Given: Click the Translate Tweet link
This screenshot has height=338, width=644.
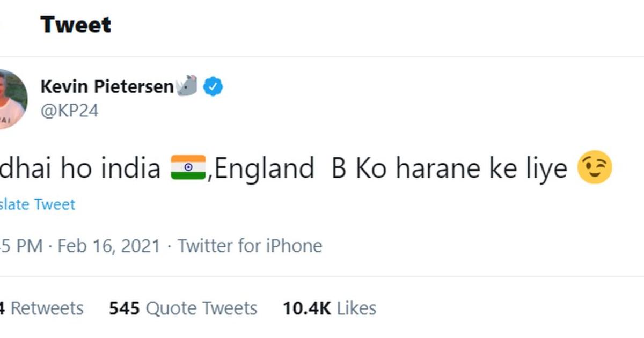Looking at the screenshot, I should 38,204.
